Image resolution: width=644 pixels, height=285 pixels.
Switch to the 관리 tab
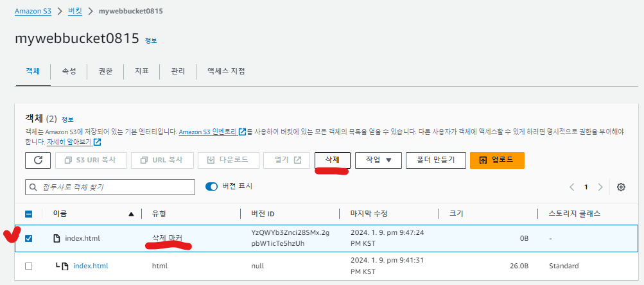coord(178,71)
